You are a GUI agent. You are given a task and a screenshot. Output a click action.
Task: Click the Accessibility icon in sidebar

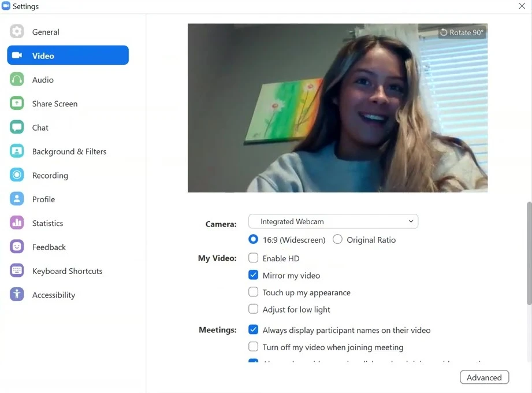click(x=17, y=295)
